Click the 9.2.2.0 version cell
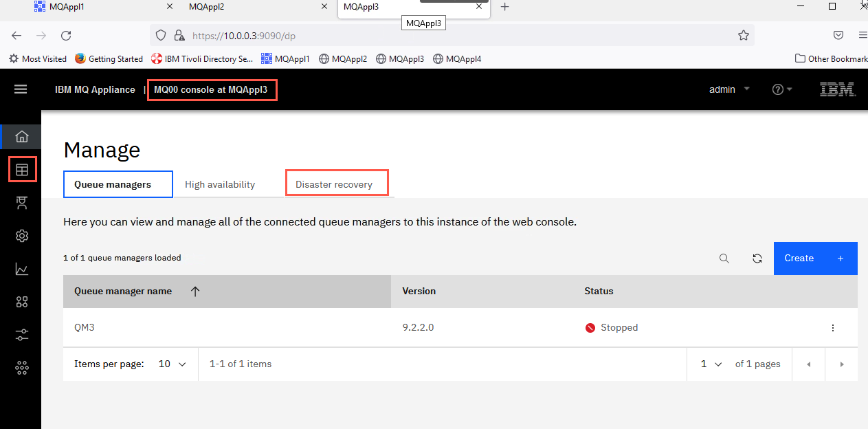The height and width of the screenshot is (429, 868). [418, 328]
